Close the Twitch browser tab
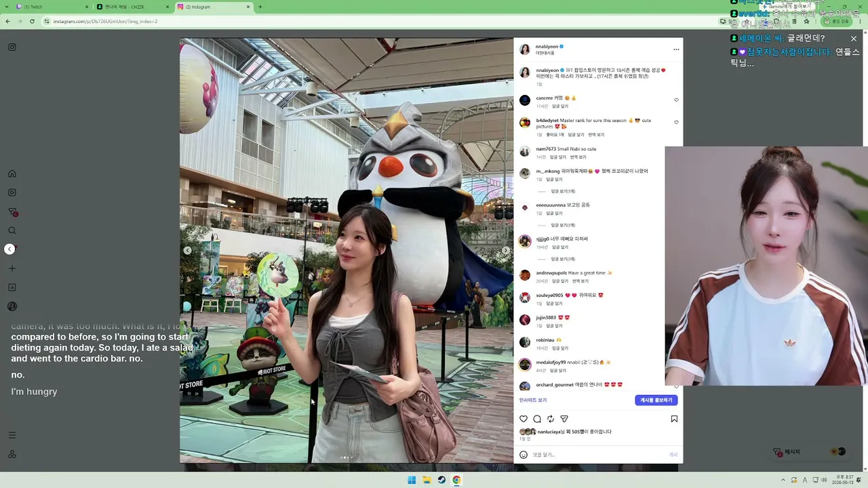Screen dimensions: 868x488 (x=87, y=7)
